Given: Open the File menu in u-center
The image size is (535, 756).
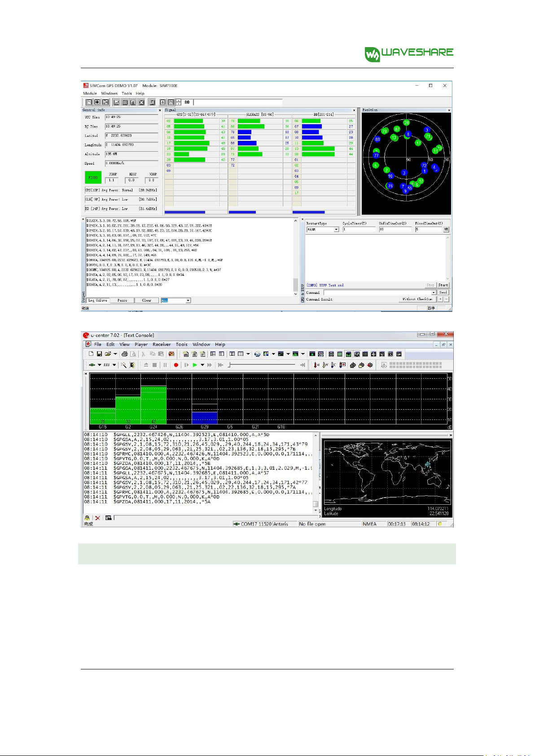Looking at the screenshot, I should pyautogui.click(x=98, y=345).
